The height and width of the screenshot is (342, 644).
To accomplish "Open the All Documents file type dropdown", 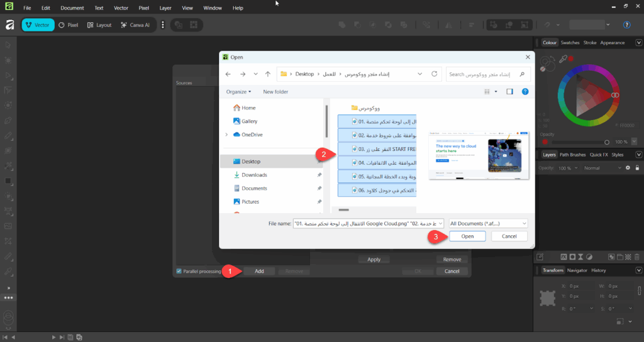I will tap(488, 223).
